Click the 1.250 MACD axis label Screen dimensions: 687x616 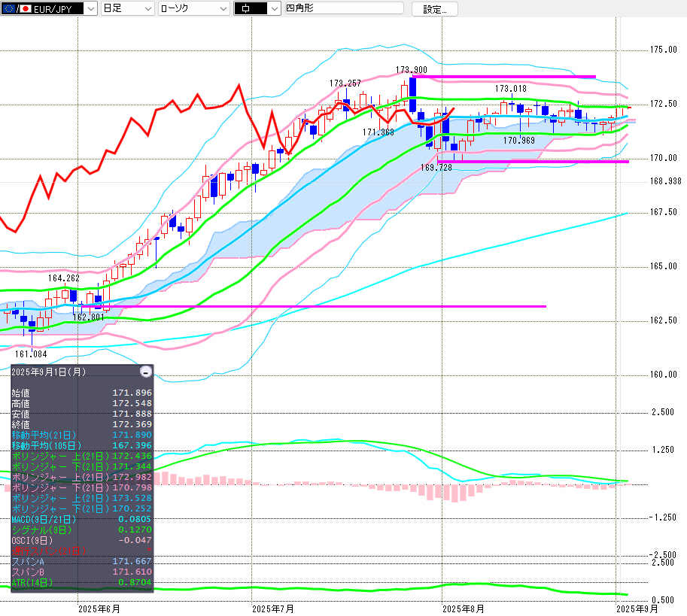663,450
